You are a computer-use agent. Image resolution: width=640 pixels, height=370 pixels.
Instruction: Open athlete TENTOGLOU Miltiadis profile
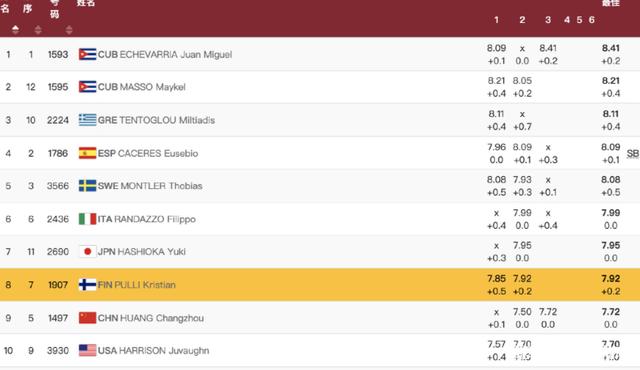167,120
